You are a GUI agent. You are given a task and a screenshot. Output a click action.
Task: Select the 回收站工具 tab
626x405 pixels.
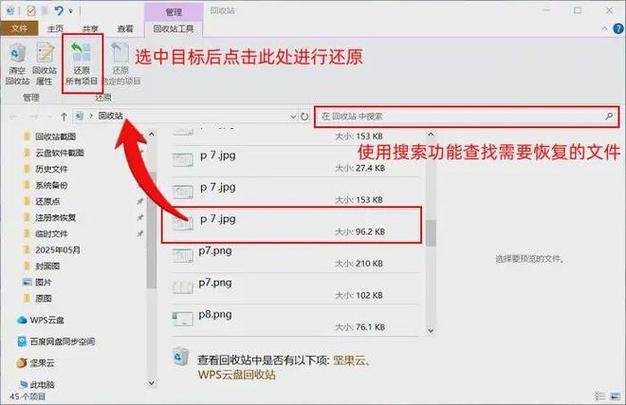point(173,29)
